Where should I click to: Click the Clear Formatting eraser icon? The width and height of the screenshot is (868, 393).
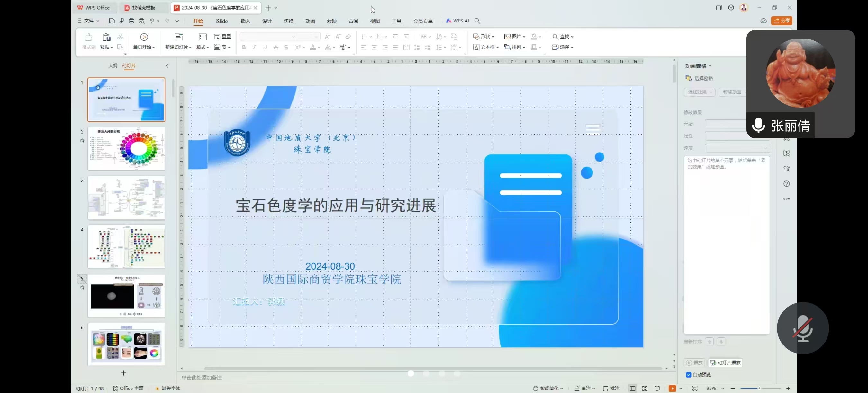pyautogui.click(x=348, y=37)
